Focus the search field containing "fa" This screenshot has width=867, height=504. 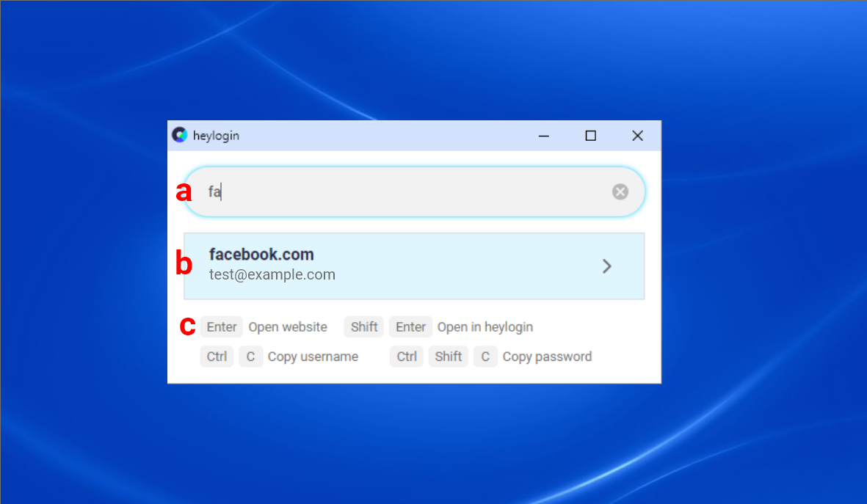pos(414,191)
